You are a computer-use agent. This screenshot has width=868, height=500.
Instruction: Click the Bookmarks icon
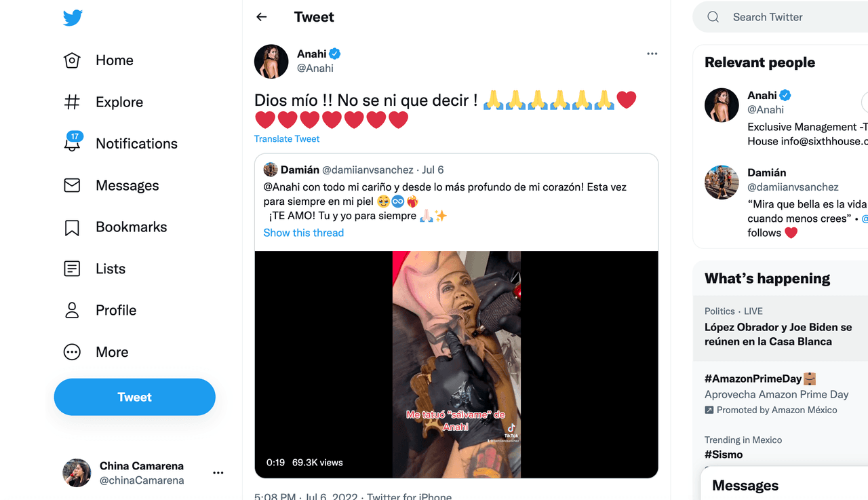pos(72,227)
